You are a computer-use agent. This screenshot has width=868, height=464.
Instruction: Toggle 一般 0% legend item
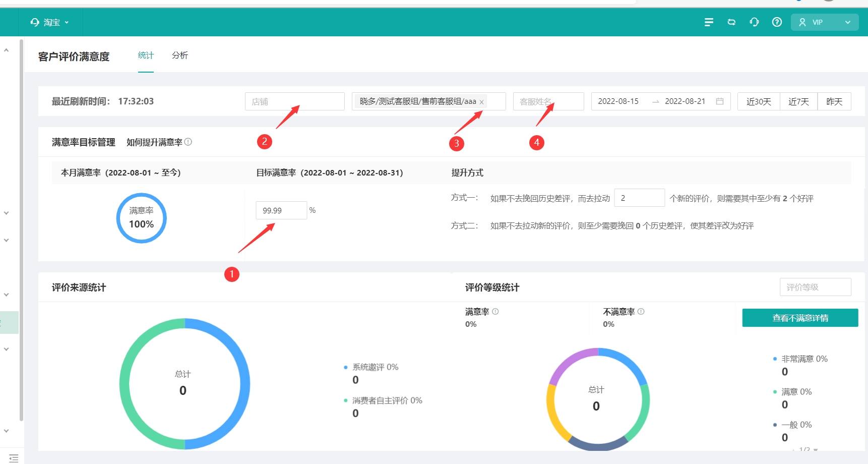tap(792, 425)
